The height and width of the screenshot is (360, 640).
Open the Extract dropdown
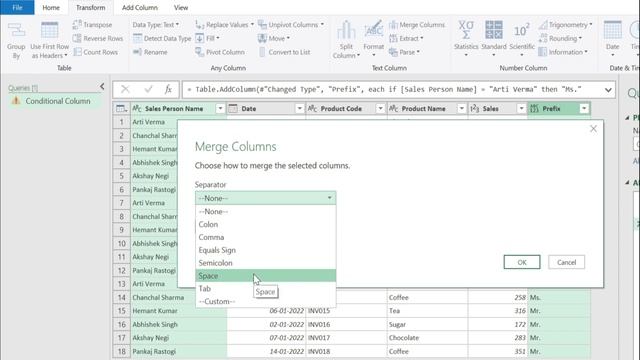(x=406, y=38)
